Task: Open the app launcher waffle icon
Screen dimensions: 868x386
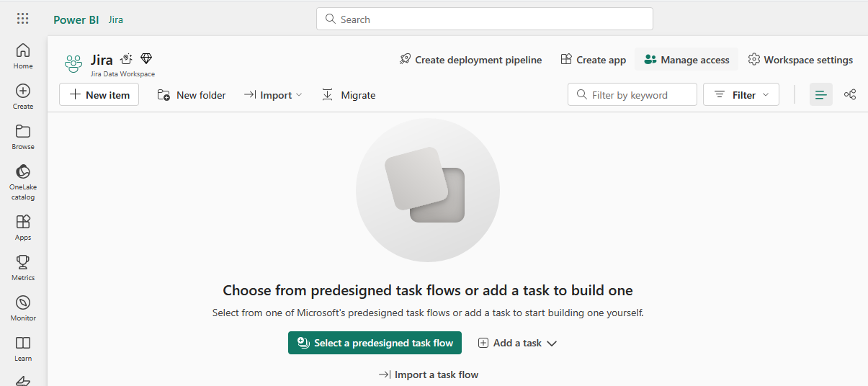Action: click(x=23, y=19)
